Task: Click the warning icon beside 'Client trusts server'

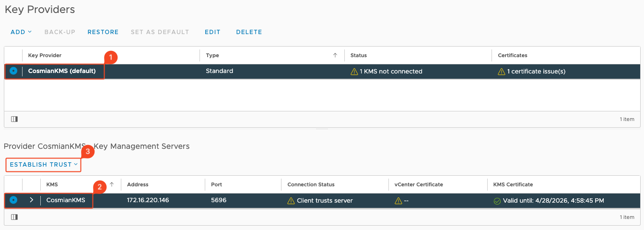Action: [291, 201]
